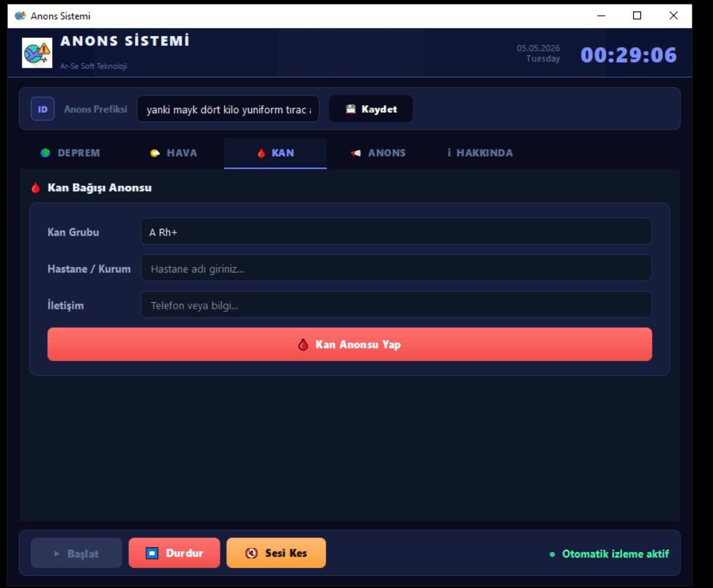Switch to the DEPREM tab
Screen dimensions: 713x588
[x=70, y=153]
